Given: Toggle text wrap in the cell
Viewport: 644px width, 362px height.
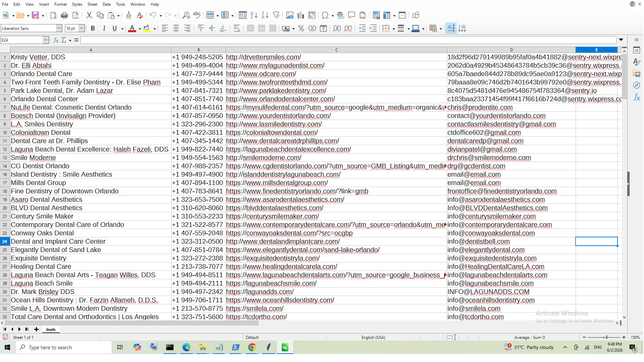Looking at the screenshot, I should pyautogui.click(x=237, y=28).
